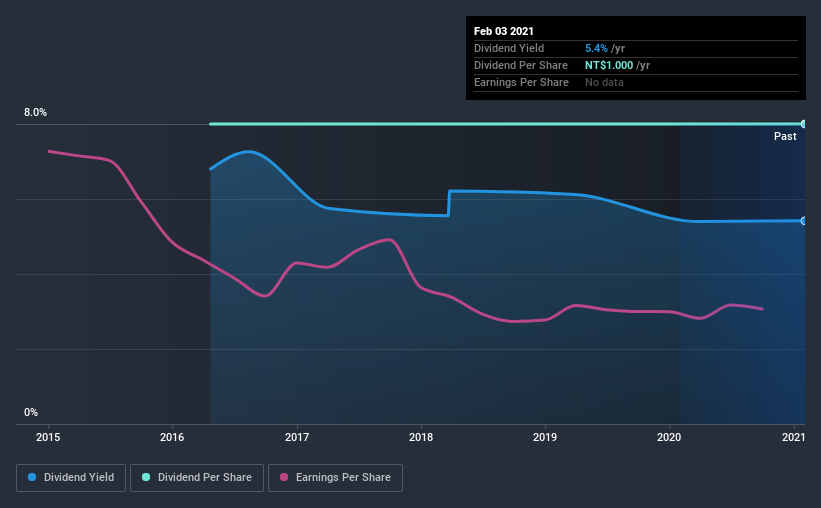The image size is (821, 508).
Task: Click the teal dividend per share endpoint marker
Action: (x=803, y=124)
